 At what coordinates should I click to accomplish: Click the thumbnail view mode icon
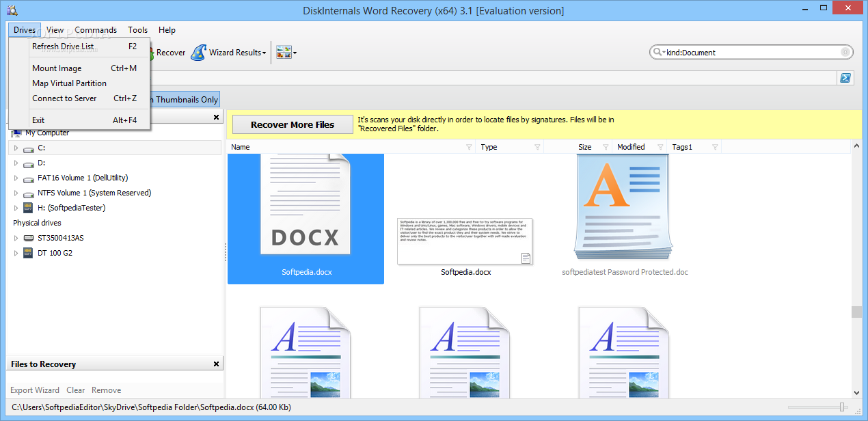pos(284,52)
